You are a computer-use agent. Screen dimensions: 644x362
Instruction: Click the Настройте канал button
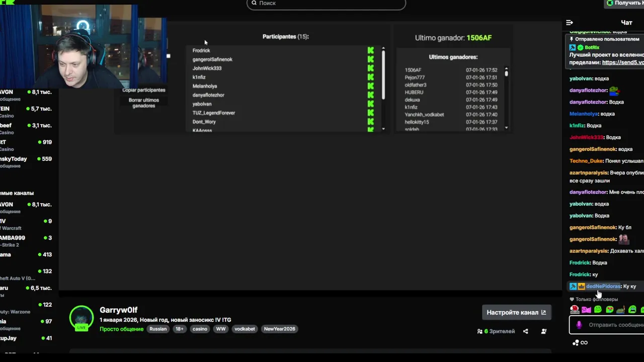point(516,312)
